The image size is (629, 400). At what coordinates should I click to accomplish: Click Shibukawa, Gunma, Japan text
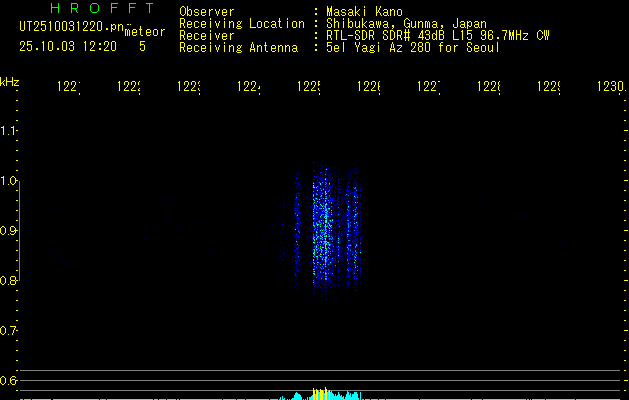406,24
